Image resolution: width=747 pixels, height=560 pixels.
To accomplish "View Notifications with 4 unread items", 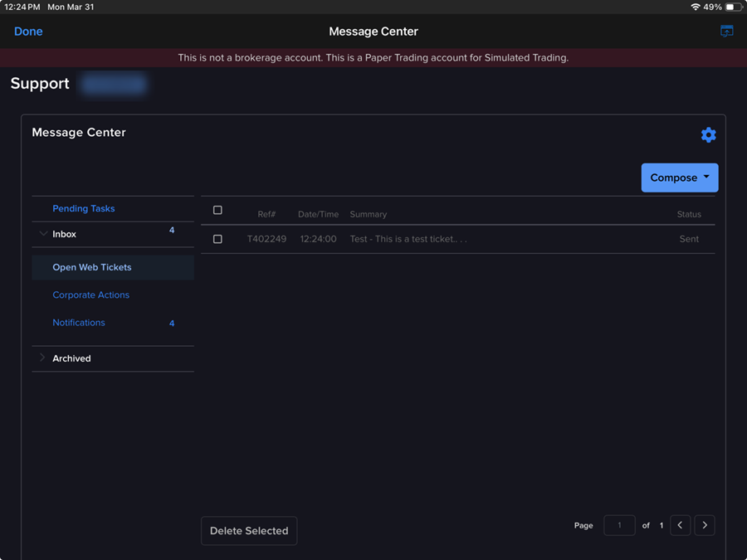I will tap(78, 322).
